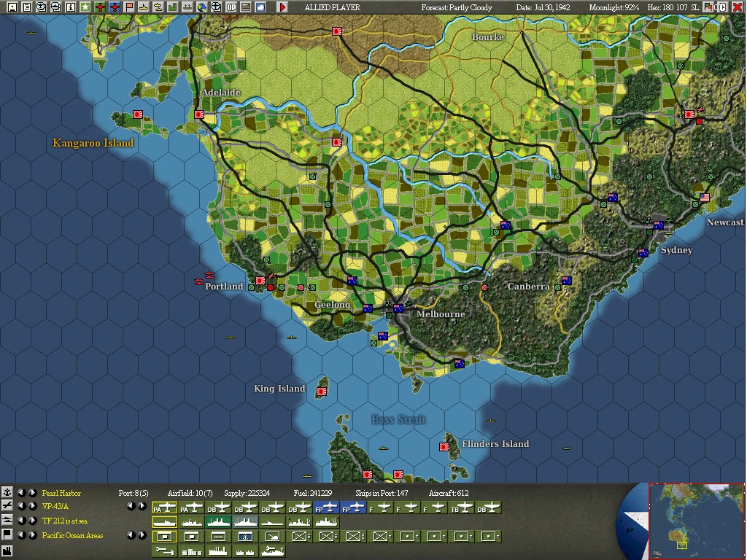Open the document list icon in top toolbar
The image size is (747, 560).
tap(27, 7)
